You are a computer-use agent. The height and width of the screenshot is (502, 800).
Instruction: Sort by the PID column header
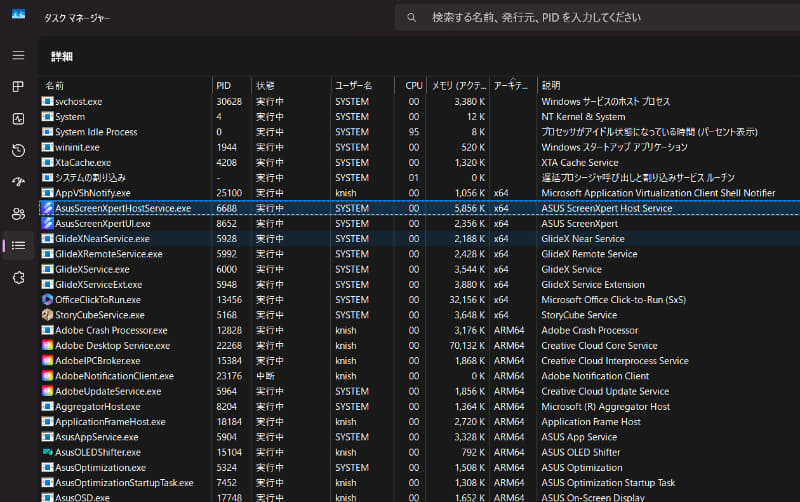click(x=232, y=86)
